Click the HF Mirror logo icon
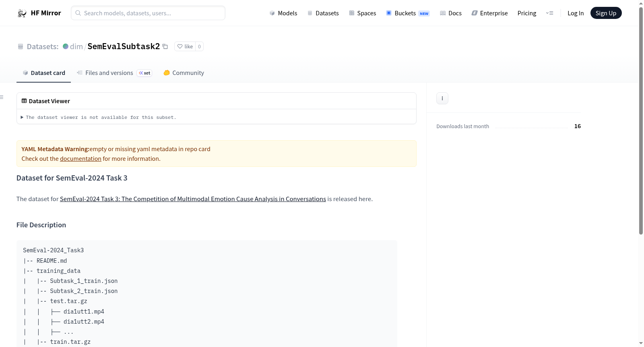Image resolution: width=644 pixels, height=347 pixels. 22,13
